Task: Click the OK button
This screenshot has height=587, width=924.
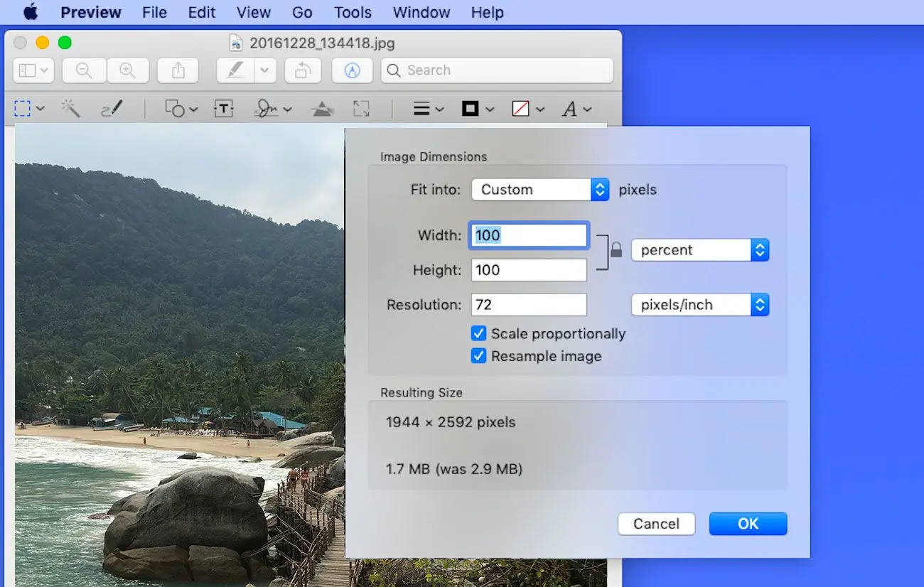Action: pyautogui.click(x=748, y=524)
